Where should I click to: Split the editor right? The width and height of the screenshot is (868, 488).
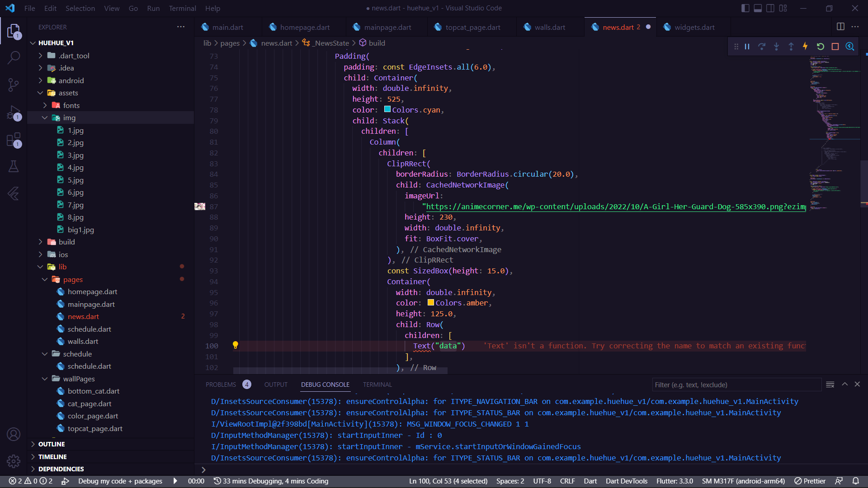[840, 27]
